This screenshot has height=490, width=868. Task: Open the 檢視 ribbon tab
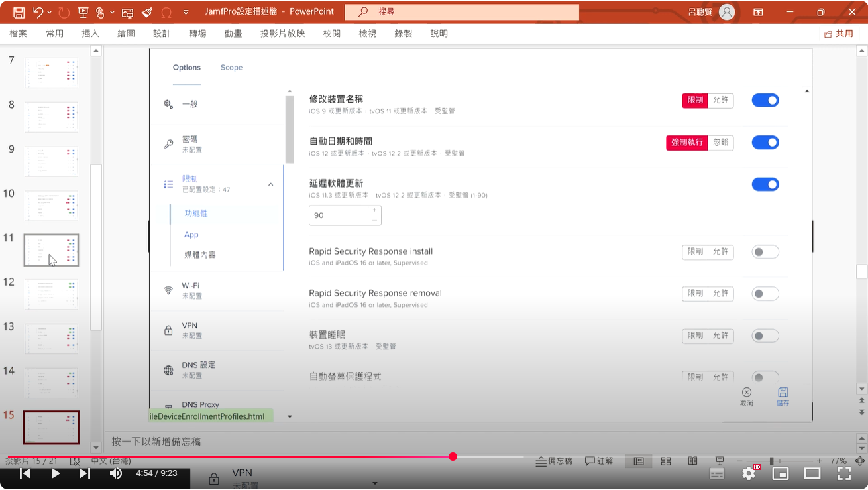click(368, 33)
